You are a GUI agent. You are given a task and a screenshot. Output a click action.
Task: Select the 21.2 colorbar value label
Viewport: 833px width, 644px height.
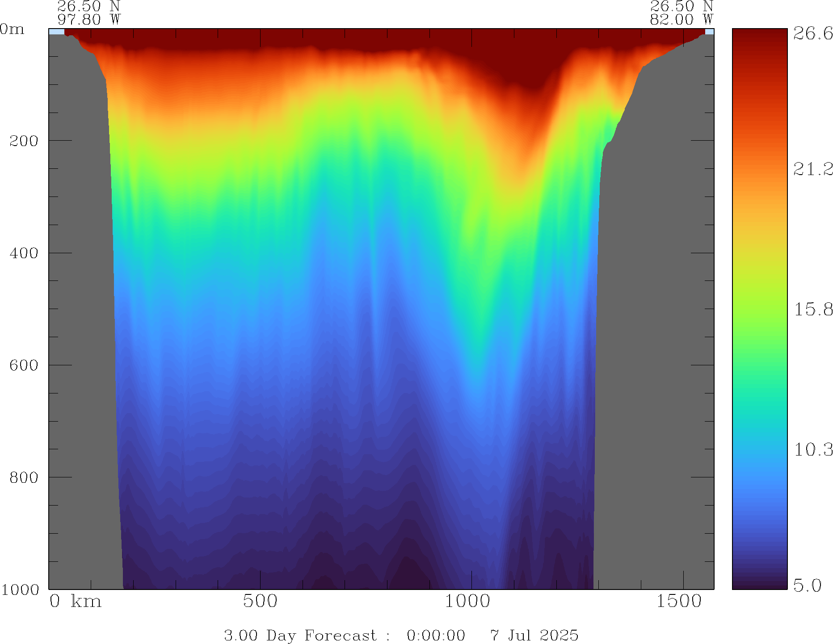click(813, 169)
